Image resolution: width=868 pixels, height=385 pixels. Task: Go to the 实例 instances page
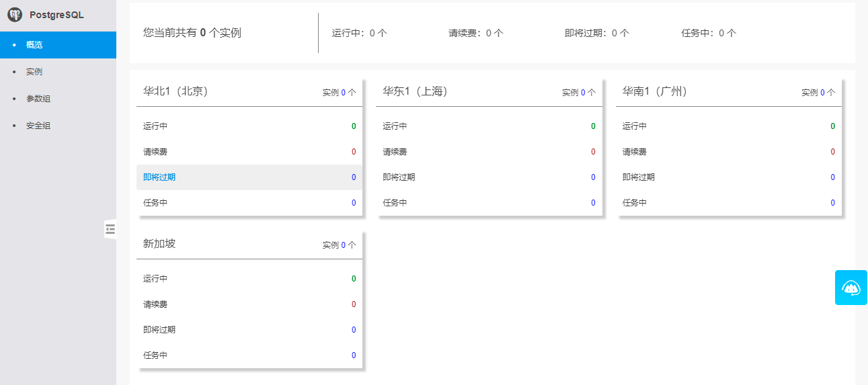coord(58,72)
